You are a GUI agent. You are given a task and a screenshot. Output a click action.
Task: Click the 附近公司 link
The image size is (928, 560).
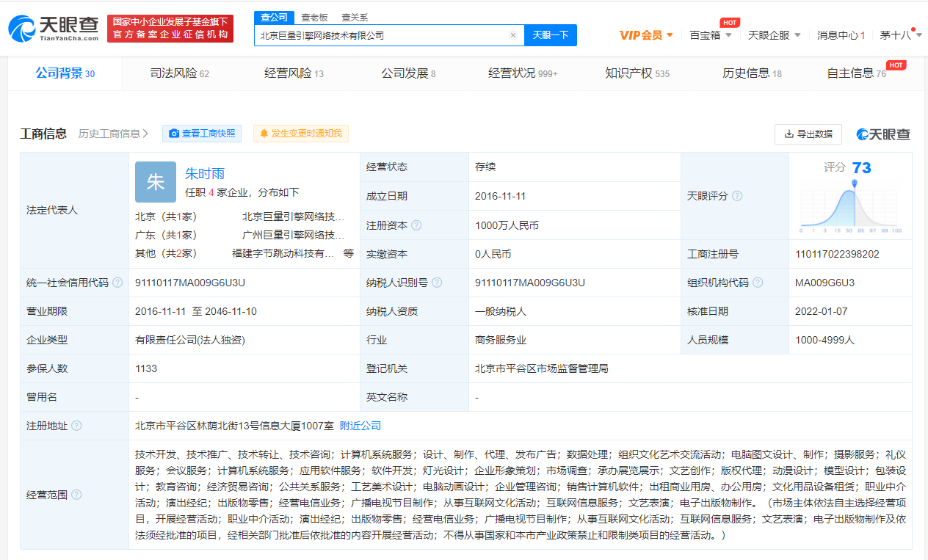[360, 426]
